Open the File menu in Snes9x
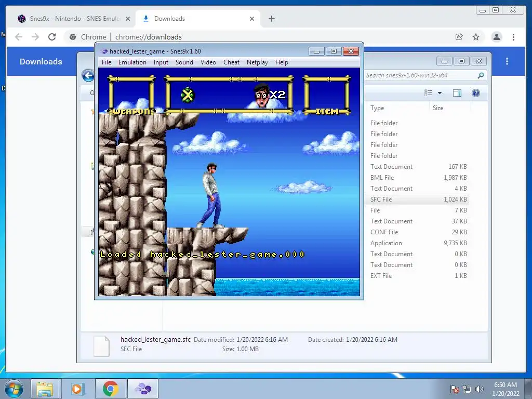The width and height of the screenshot is (532, 399). [x=106, y=62]
